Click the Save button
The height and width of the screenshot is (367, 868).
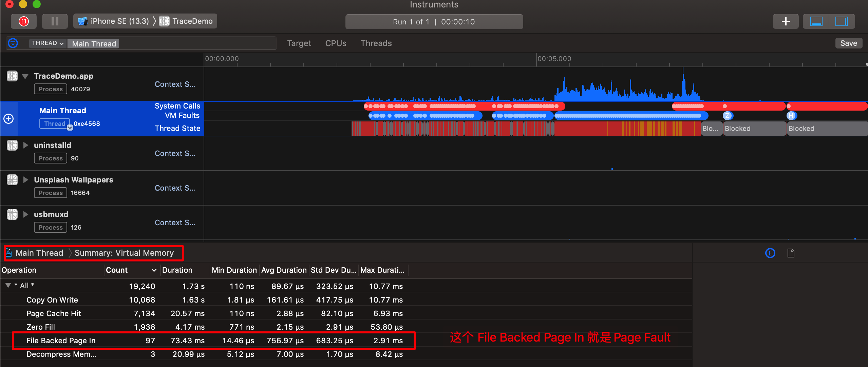[x=848, y=43]
